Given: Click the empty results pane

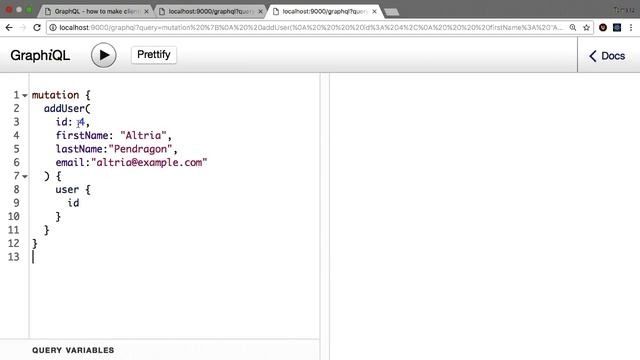Looking at the screenshot, I should 484,216.
